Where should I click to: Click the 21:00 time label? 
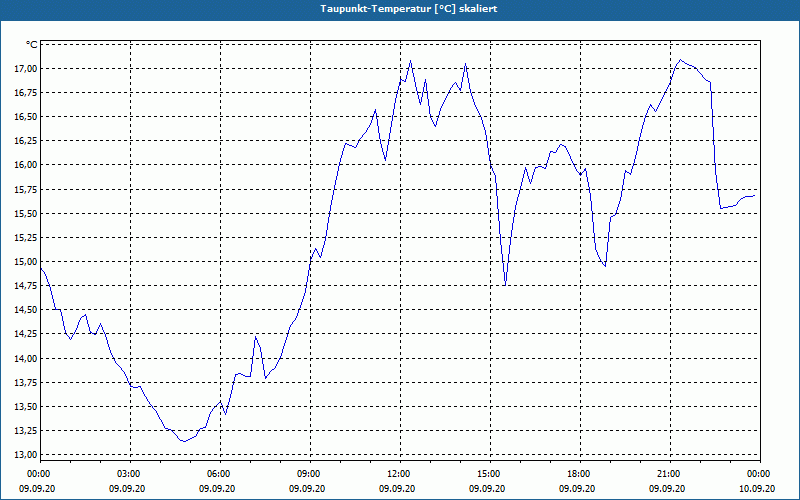pos(670,474)
